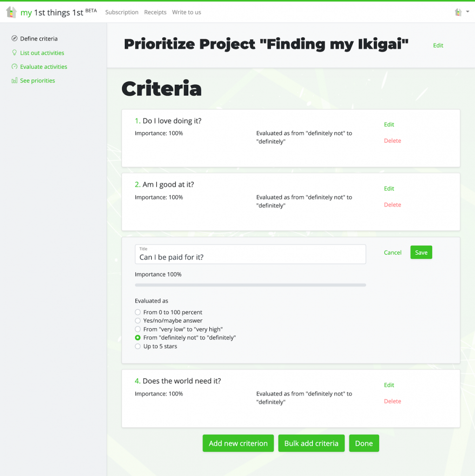Click the Add new criterion button
The image size is (475, 476).
tap(238, 443)
